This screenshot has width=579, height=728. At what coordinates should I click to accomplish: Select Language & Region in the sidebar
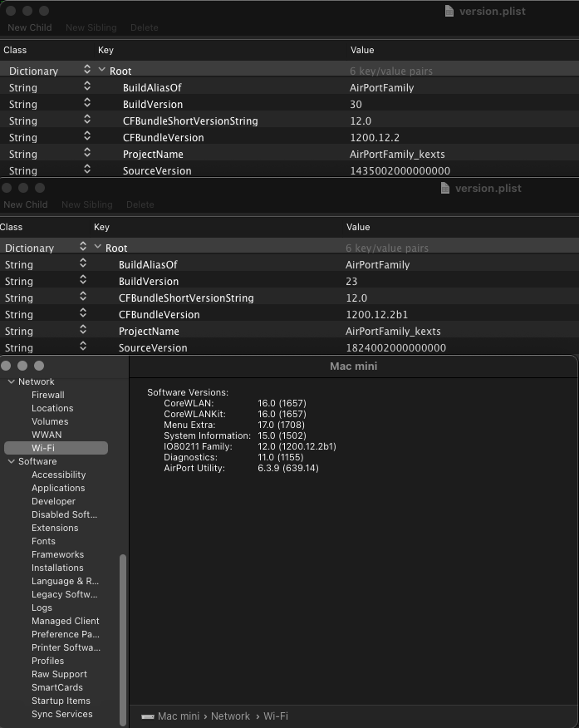click(x=65, y=581)
